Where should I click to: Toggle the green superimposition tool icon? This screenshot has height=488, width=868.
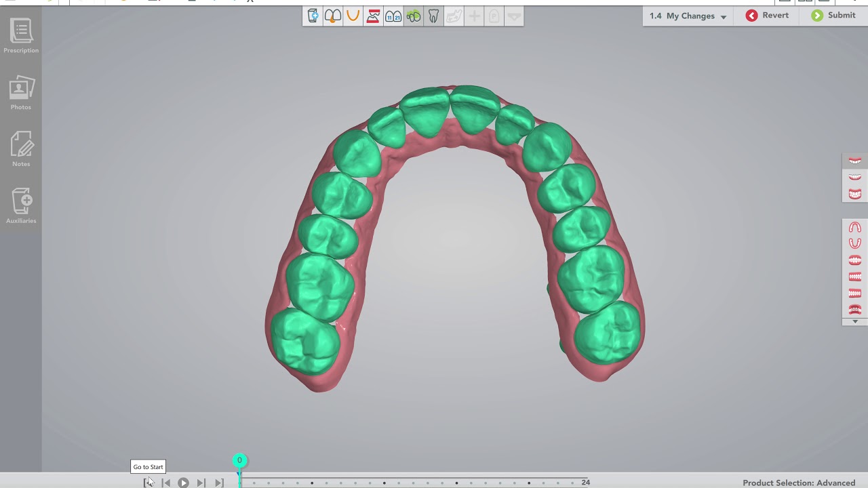point(414,16)
